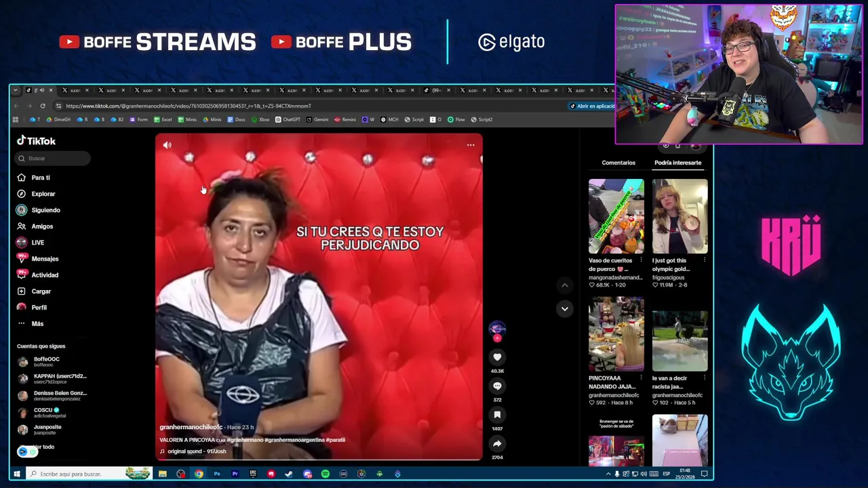Click the Abrir en aplicación button
This screenshot has height=488, width=868.
593,106
